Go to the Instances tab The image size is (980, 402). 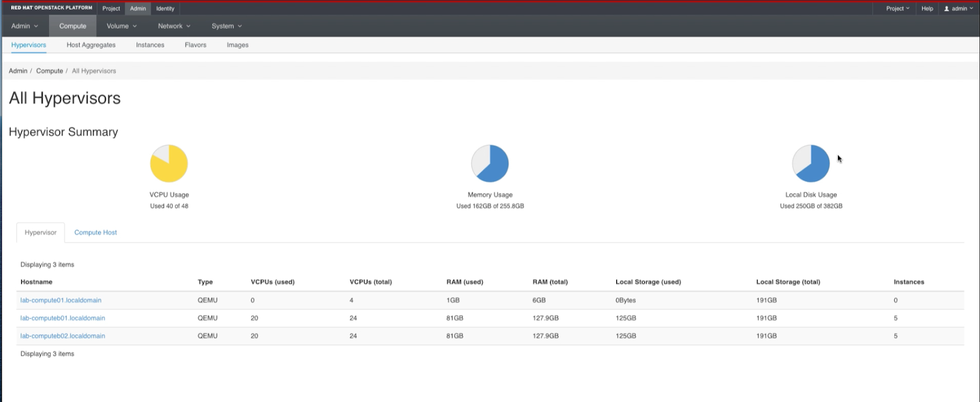[150, 45]
